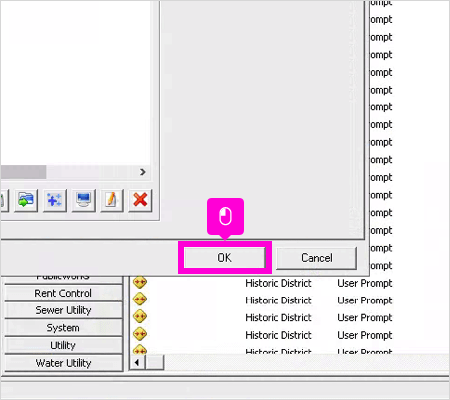Screen dimensions: 450x400
Task: Confirm the dialog with OK
Action: [225, 257]
